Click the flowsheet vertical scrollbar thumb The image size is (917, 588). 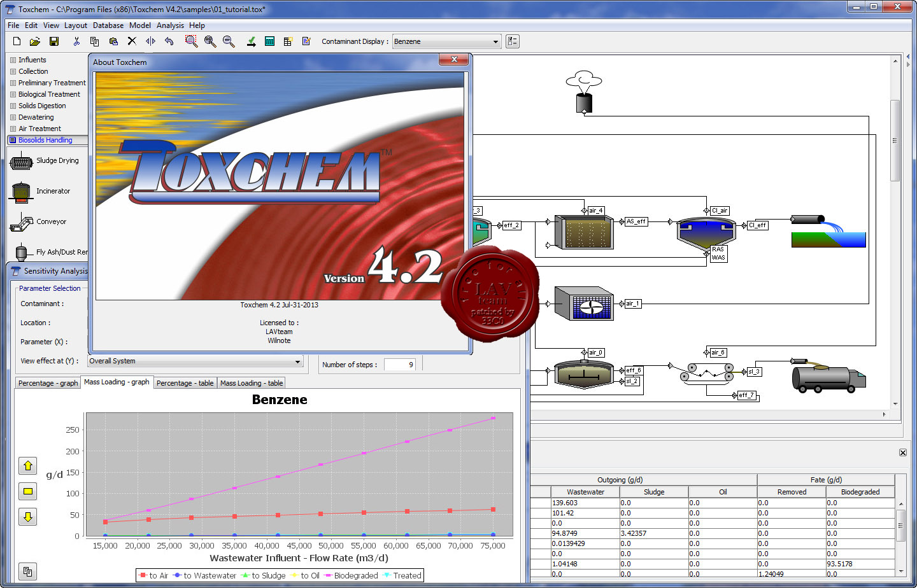pyautogui.click(x=895, y=140)
